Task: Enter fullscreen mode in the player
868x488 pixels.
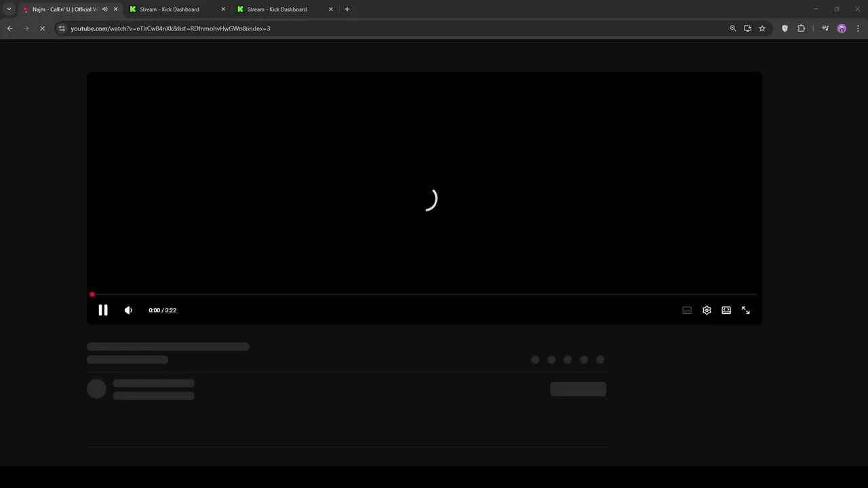Action: click(746, 310)
